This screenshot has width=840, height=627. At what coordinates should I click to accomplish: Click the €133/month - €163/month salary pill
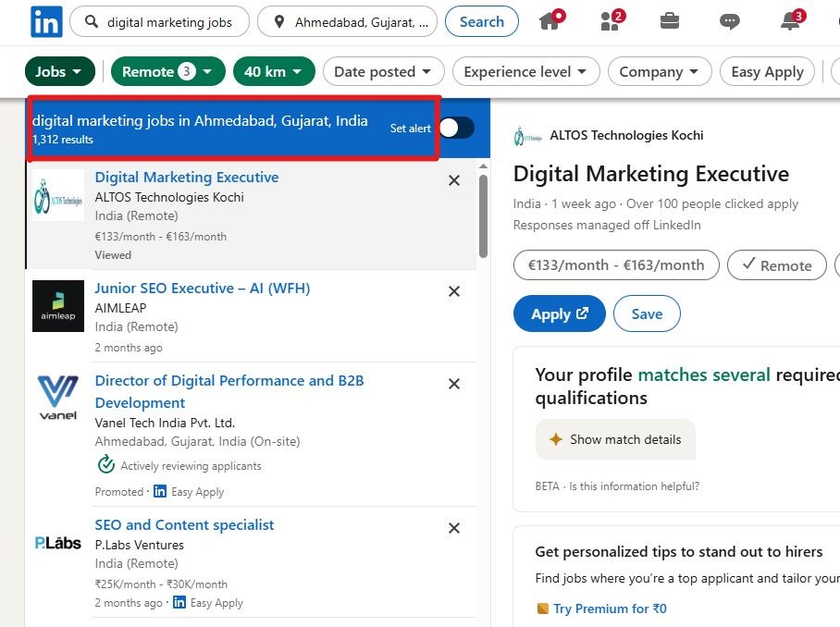pos(616,265)
